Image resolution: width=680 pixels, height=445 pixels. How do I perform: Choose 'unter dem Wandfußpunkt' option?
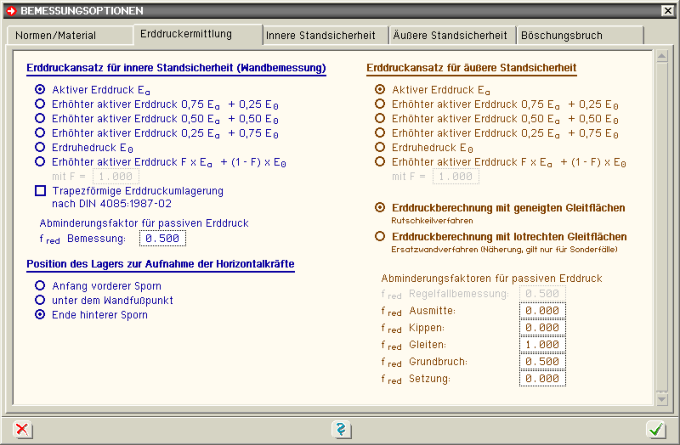pyautogui.click(x=40, y=299)
